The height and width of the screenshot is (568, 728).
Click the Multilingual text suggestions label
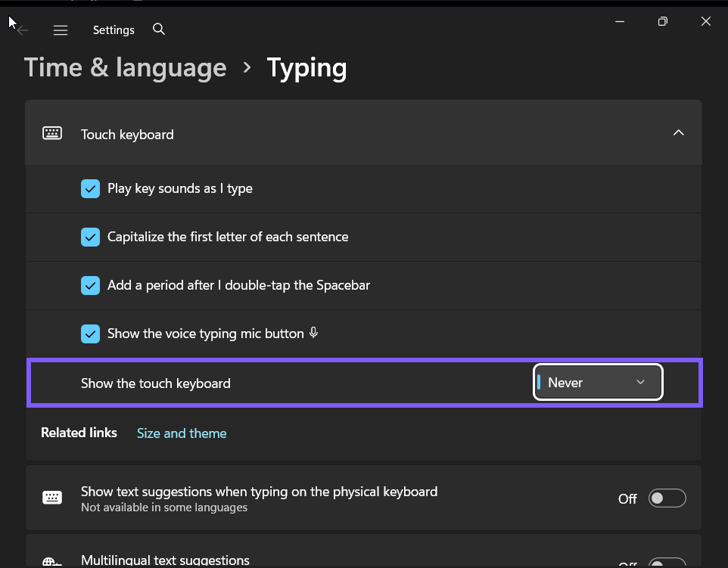pyautogui.click(x=165, y=560)
